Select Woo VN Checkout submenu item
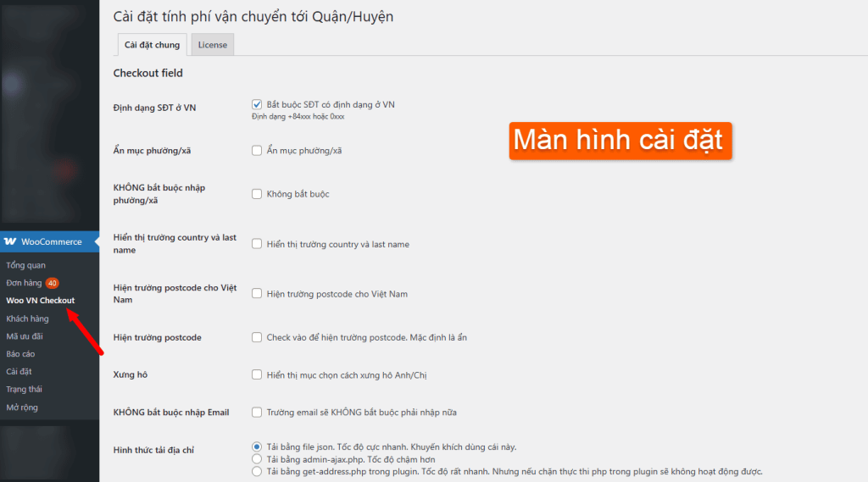Image resolution: width=868 pixels, height=482 pixels. tap(40, 301)
